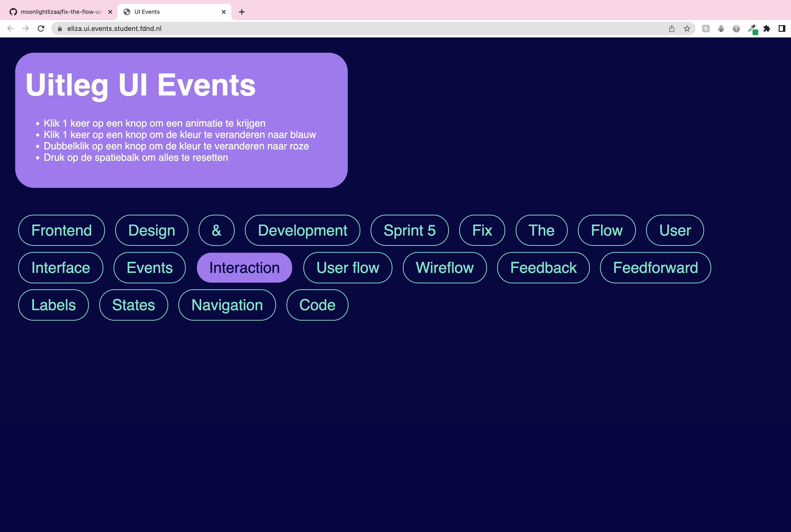This screenshot has height=532, width=791.
Task: Click the Feedforward button
Action: pyautogui.click(x=655, y=268)
